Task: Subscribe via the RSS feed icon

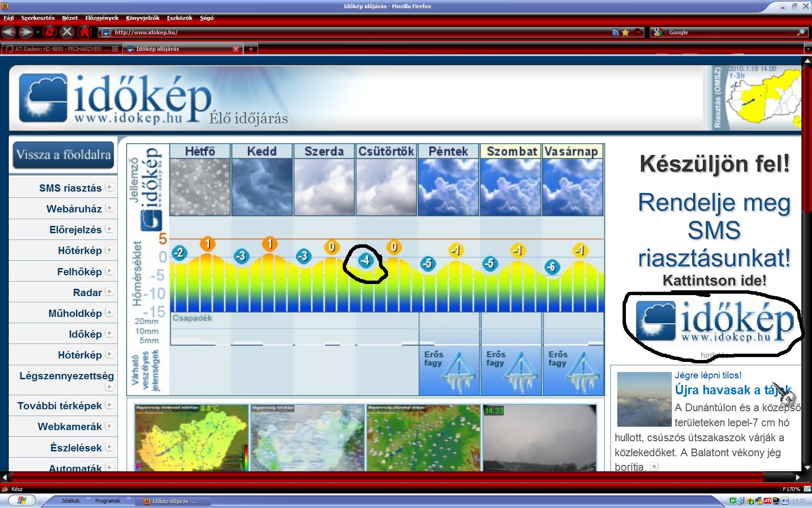Action: [x=615, y=32]
